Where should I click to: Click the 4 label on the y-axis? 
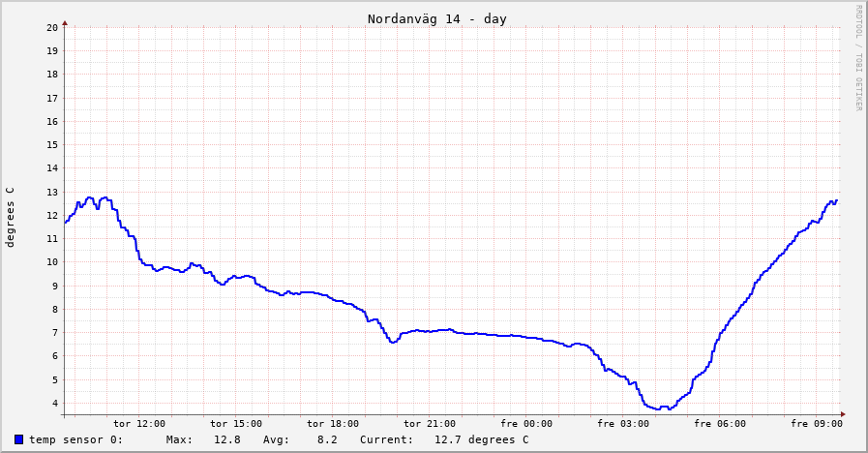pos(55,403)
